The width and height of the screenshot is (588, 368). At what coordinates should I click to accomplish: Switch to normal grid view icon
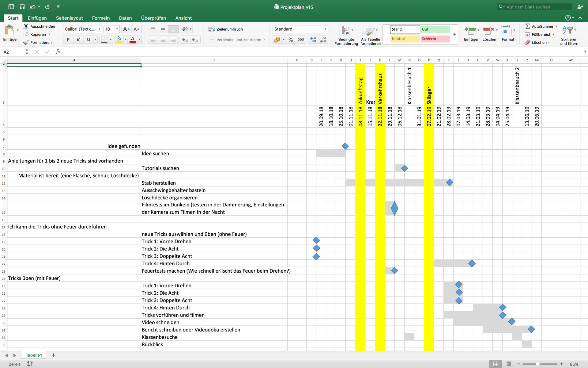click(x=496, y=364)
